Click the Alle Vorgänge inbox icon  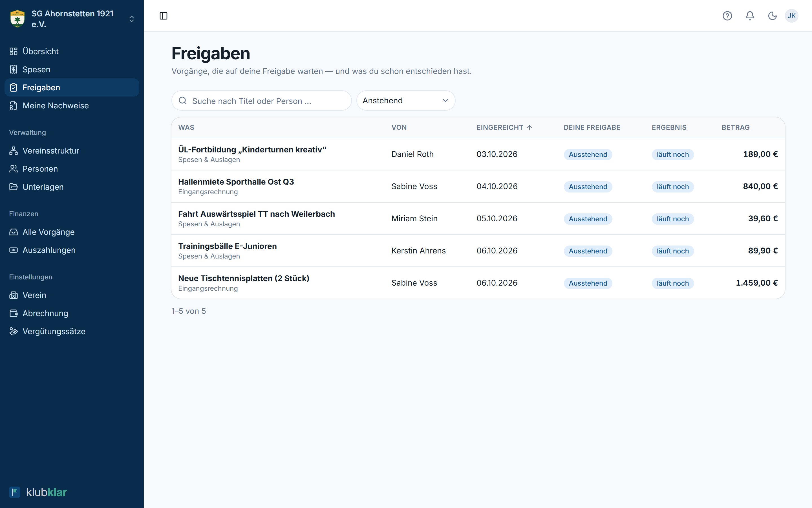click(x=14, y=232)
